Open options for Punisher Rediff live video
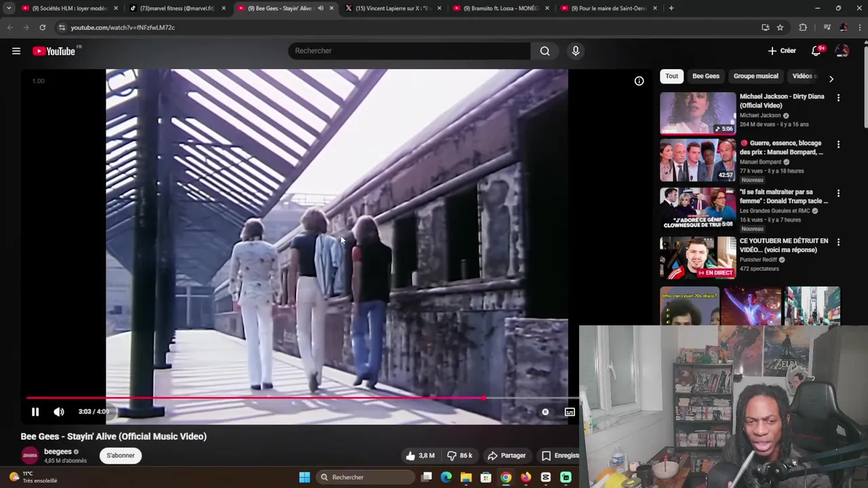This screenshot has height=488, width=868. pyautogui.click(x=838, y=242)
